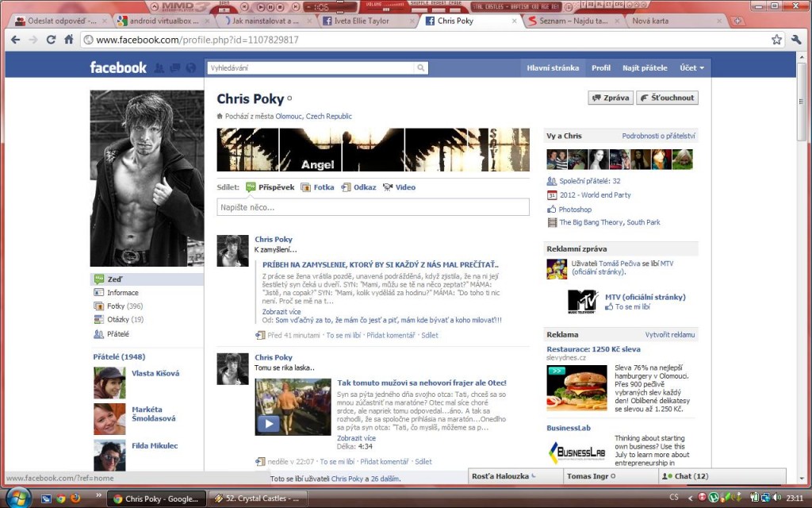Open Restaurace: 1250 Kč sleva ad
Screen dimensions: 812x508
593,349
